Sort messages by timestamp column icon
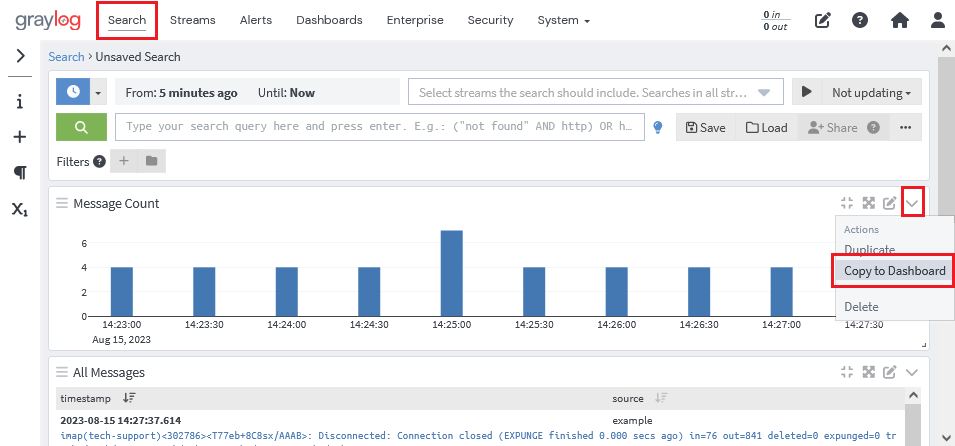This screenshot has width=955, height=446. pyautogui.click(x=129, y=398)
